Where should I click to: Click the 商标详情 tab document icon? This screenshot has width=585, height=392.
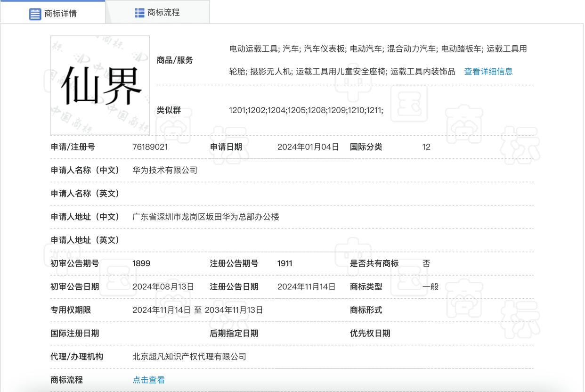pyautogui.click(x=35, y=14)
